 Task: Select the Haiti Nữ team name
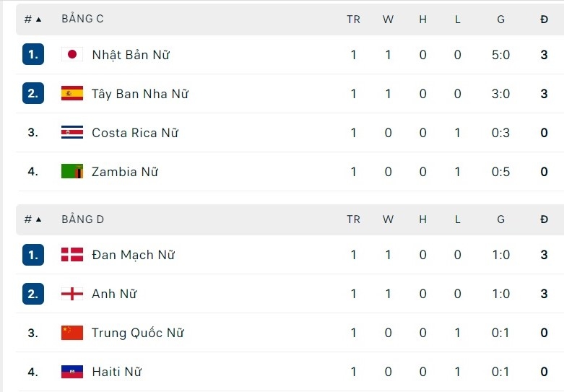116,372
